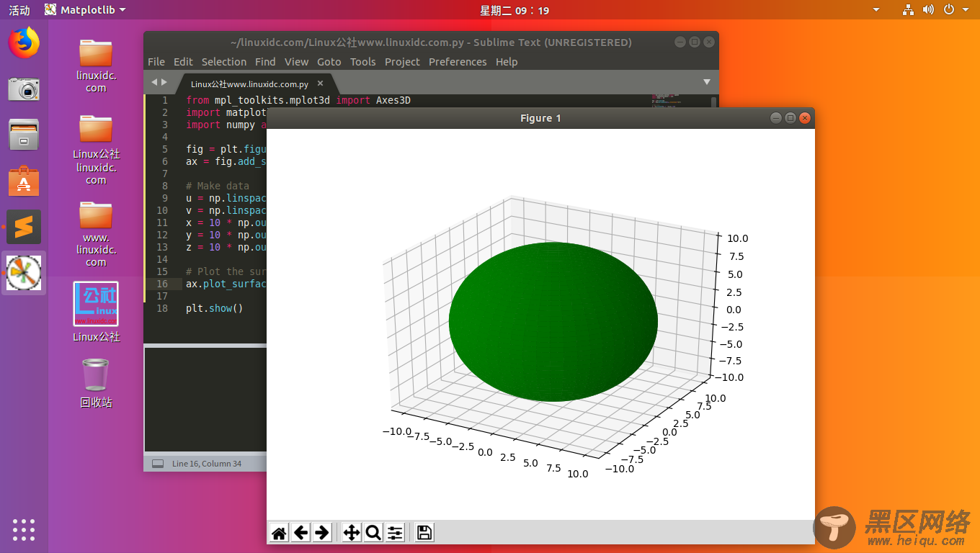This screenshot has width=980, height=553.
Task: Select the Zoom to rectangle tool
Action: pos(373,533)
